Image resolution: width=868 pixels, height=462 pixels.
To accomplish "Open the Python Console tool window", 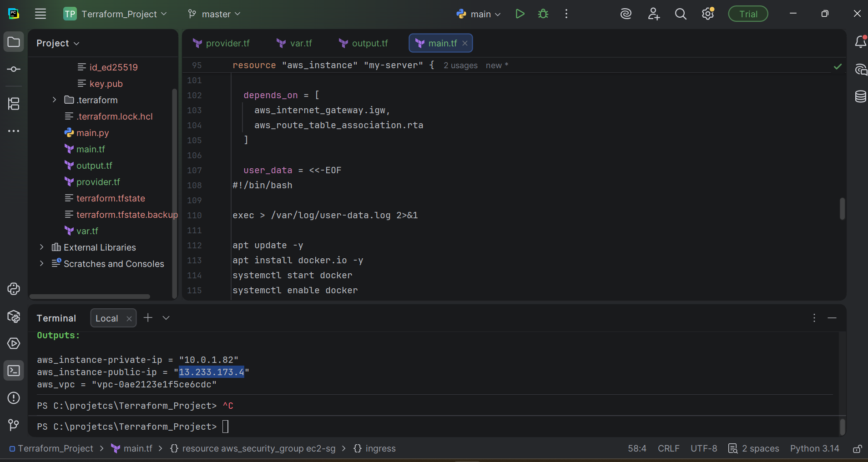I will pos(14,289).
